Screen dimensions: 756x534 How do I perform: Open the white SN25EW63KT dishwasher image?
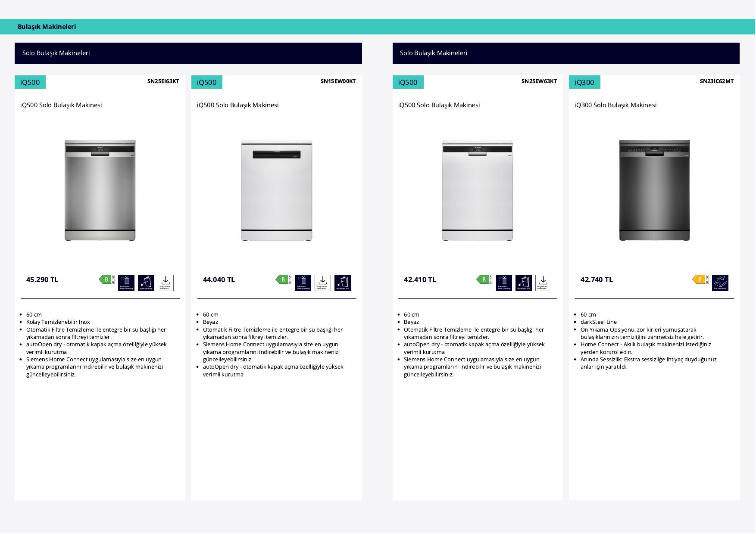point(478,190)
